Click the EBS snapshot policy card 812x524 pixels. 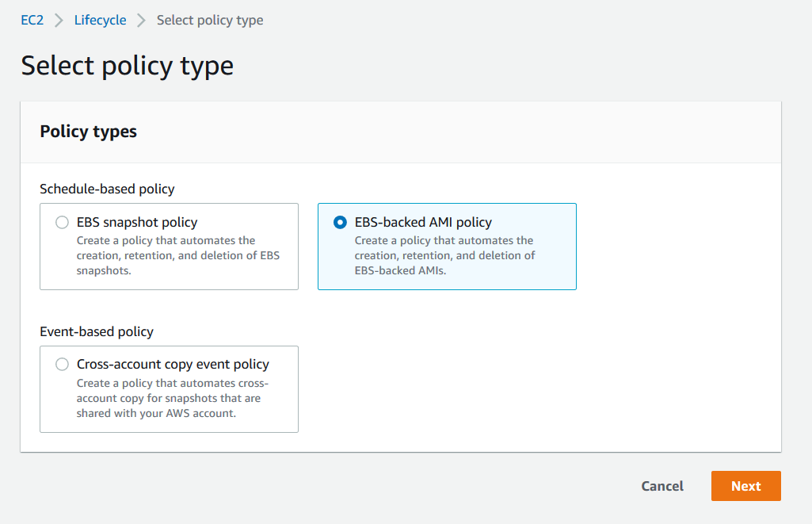click(169, 247)
